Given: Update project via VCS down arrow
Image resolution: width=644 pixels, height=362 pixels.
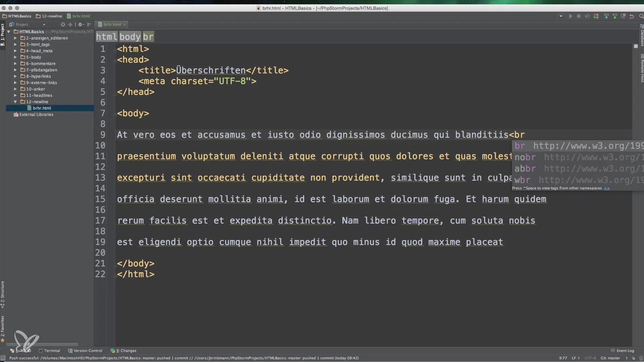Looking at the screenshot, I should click(606, 16).
